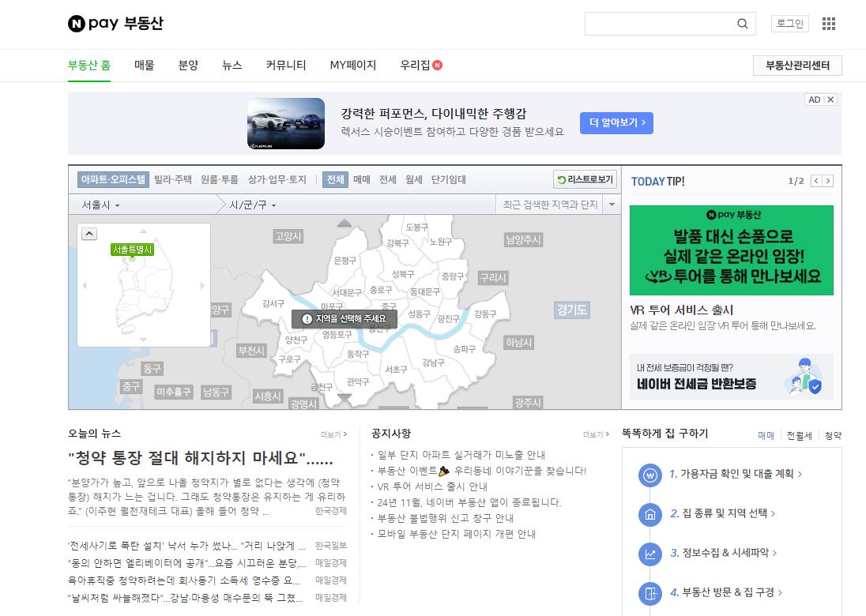Open 일부 단지 아파트 실거래가 미노출 안내 notice
Image resolution: width=866 pixels, height=616 pixels.
pos(461,455)
